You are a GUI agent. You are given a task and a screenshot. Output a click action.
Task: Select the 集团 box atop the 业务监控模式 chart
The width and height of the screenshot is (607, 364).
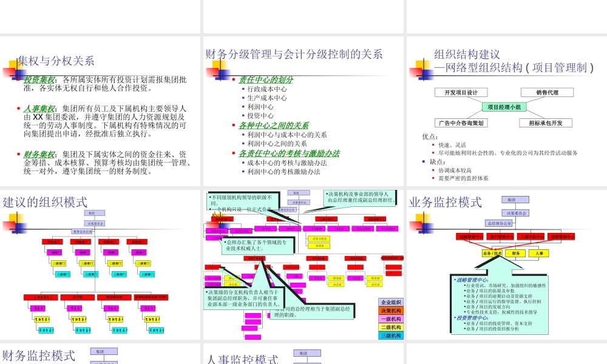[x=515, y=199]
